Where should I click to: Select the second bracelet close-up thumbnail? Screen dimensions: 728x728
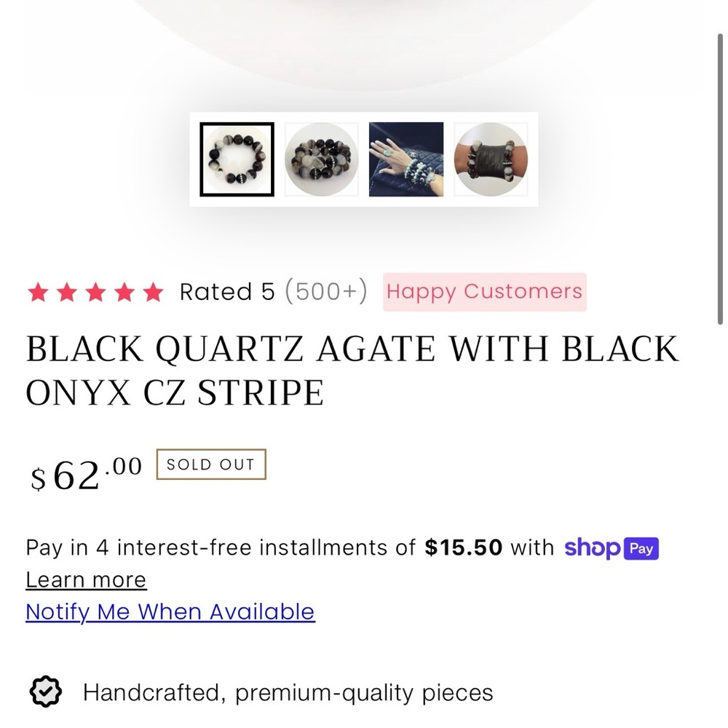321,159
